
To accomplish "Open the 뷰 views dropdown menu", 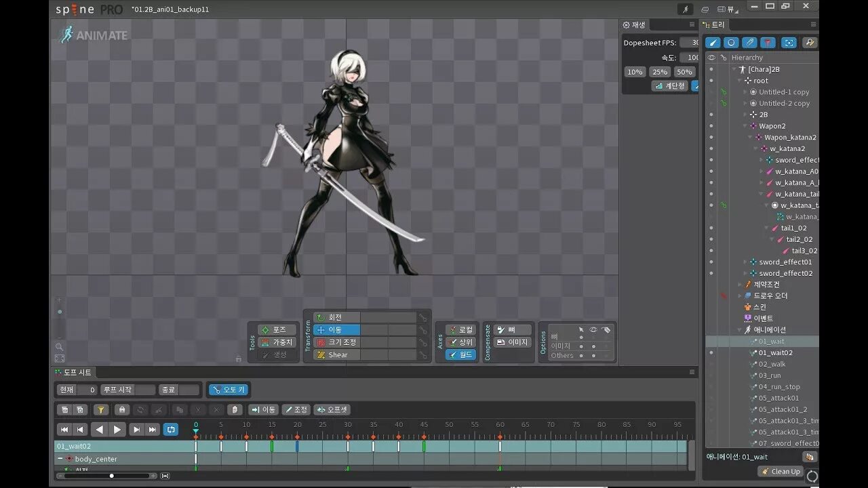I will [x=729, y=9].
